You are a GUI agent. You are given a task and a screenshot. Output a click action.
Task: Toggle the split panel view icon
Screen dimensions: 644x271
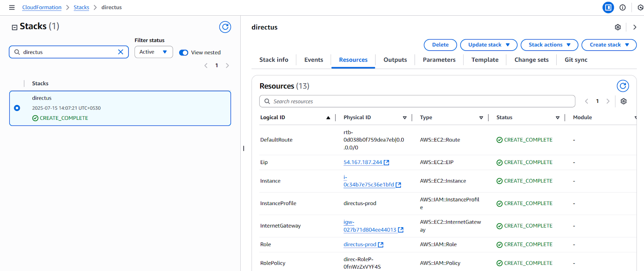608,7
